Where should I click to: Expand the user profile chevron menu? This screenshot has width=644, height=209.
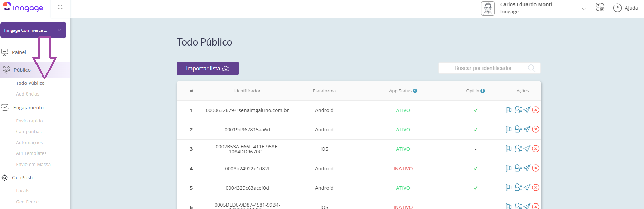(584, 9)
